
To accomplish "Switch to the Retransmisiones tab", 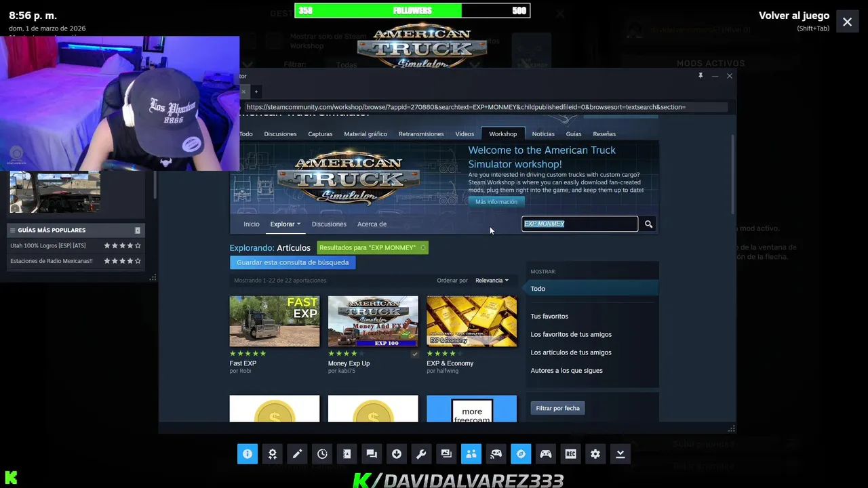I will pyautogui.click(x=421, y=134).
